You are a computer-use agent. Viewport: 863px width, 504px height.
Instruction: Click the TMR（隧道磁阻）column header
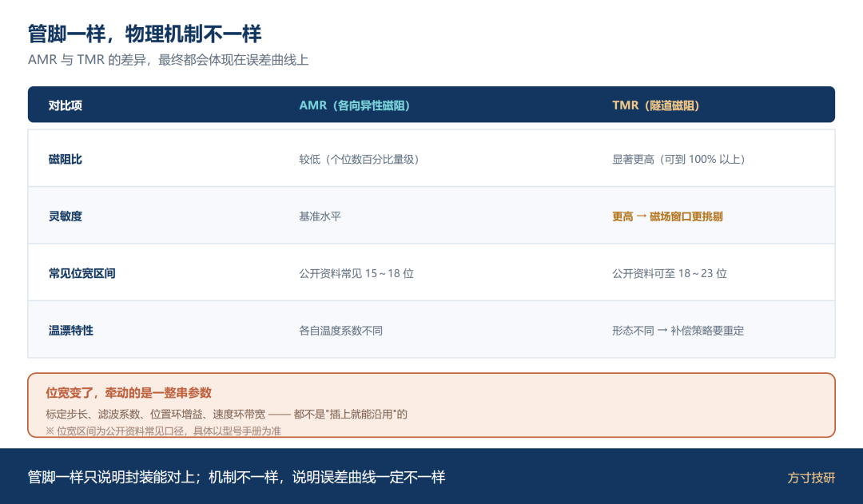click(655, 105)
